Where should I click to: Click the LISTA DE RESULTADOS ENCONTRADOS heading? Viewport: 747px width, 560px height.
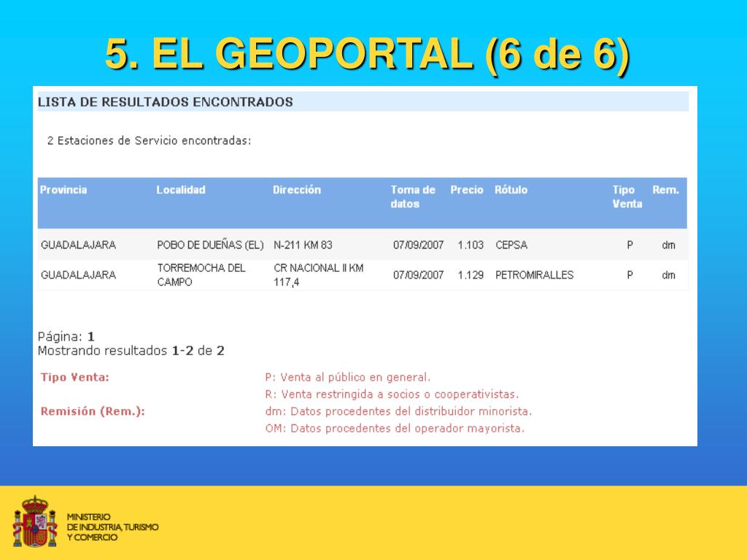click(166, 102)
